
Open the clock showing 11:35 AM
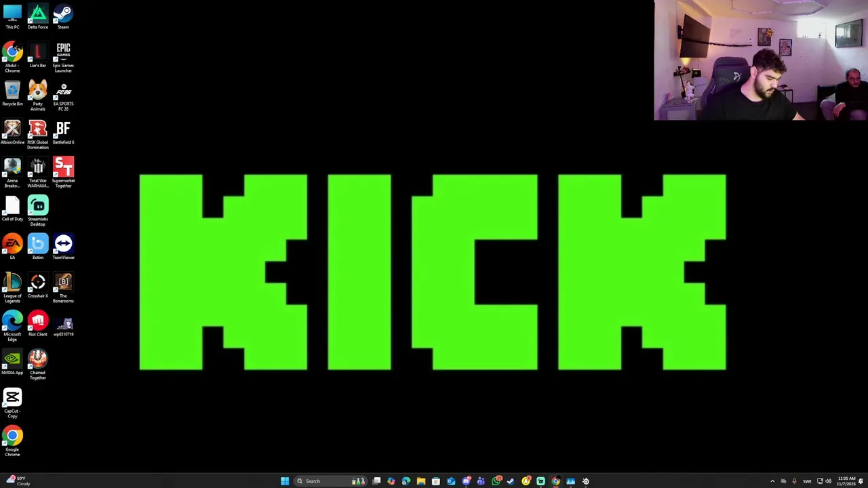point(846,481)
